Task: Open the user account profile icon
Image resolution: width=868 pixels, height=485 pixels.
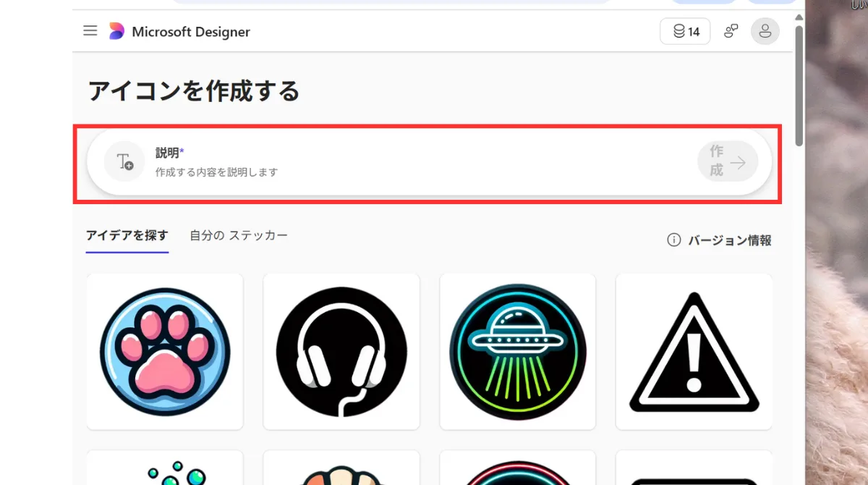Action: click(765, 31)
